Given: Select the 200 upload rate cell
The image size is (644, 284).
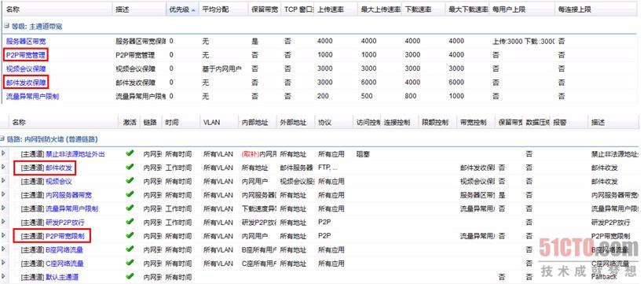Looking at the screenshot, I should click(324, 96).
